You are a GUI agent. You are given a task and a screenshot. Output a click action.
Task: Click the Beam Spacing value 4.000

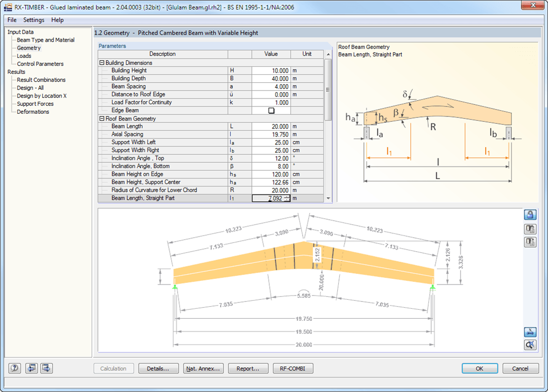tap(271, 86)
